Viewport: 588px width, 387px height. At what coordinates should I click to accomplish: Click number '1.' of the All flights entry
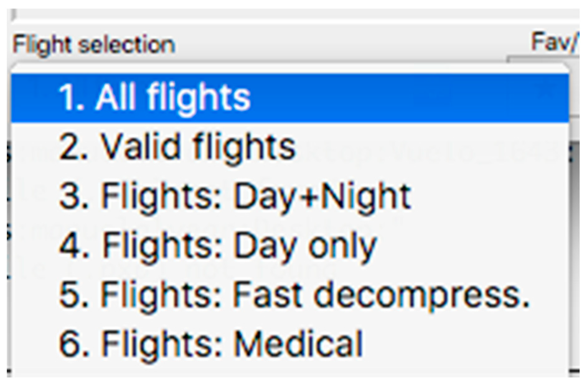click(x=71, y=98)
